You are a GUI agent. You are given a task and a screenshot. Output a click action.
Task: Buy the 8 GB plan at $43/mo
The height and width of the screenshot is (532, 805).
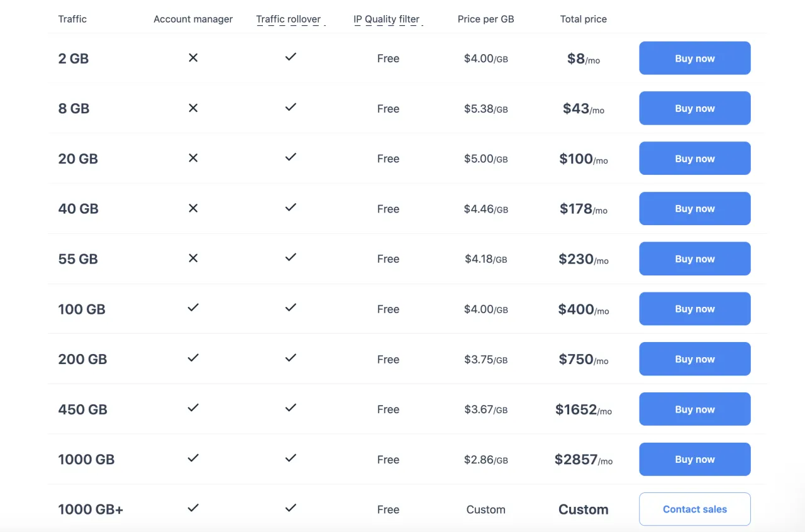694,108
